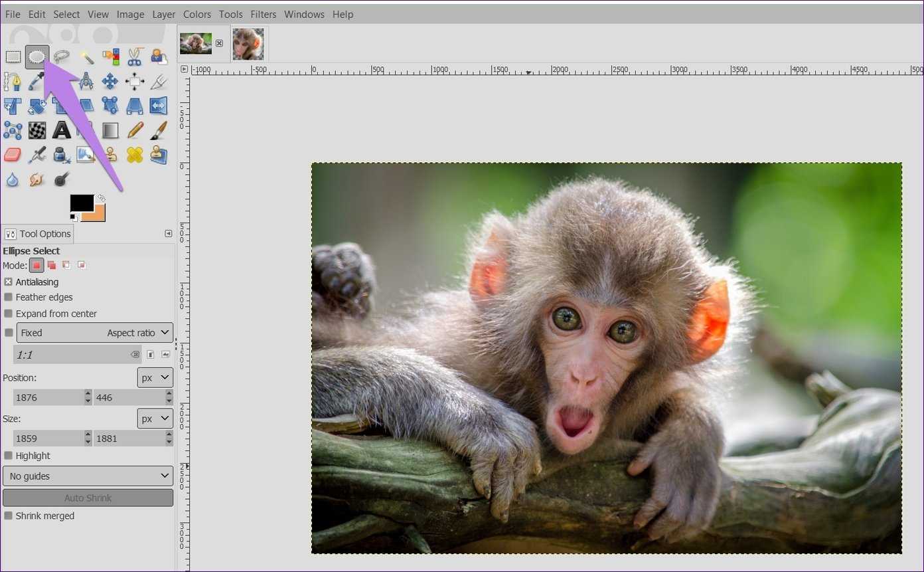The width and height of the screenshot is (924, 572).
Task: Select the Eraser tool
Action: [x=13, y=155]
